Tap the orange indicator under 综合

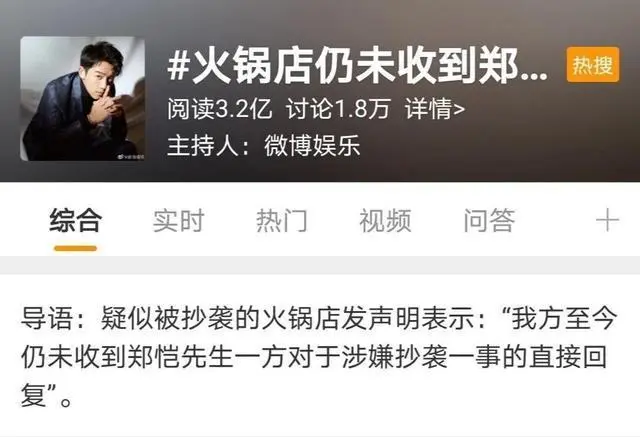76,248
